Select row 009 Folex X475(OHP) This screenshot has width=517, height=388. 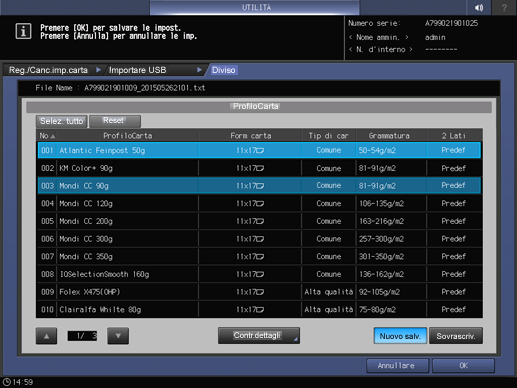[259, 292]
